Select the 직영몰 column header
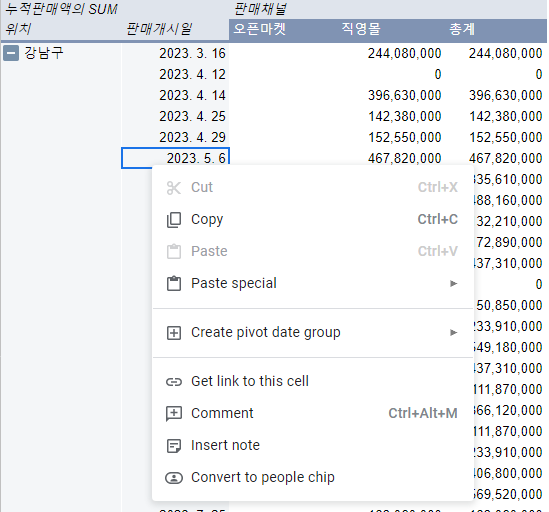This screenshot has width=549, height=512. coord(361,29)
